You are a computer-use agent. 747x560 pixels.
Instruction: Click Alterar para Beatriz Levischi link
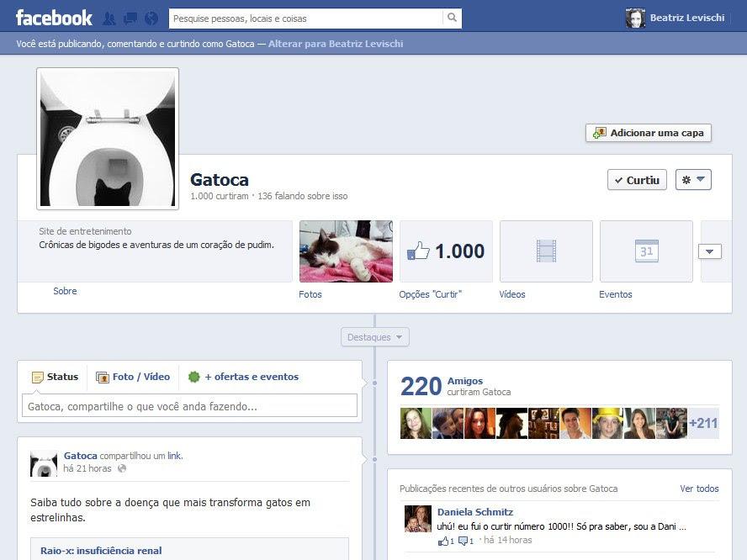click(x=336, y=44)
